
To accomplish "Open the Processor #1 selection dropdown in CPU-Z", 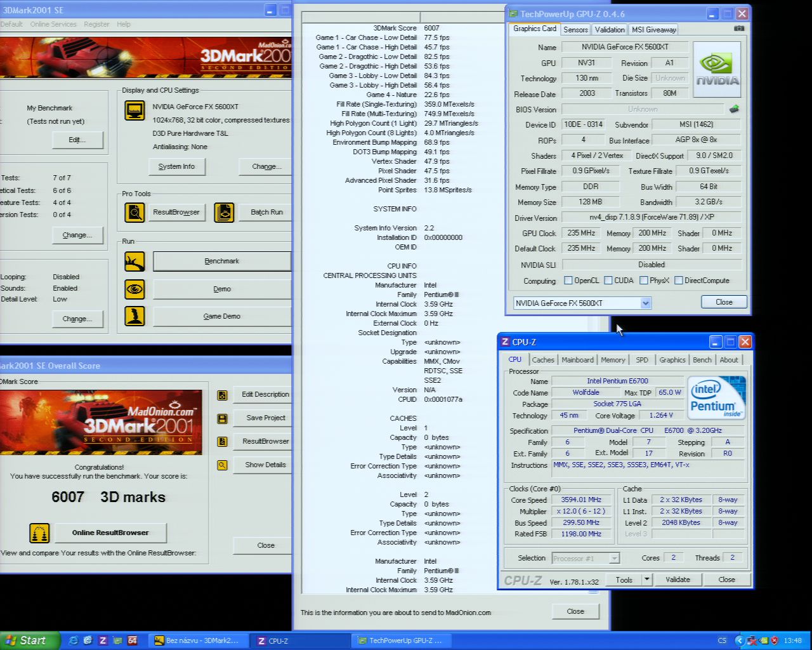I will pyautogui.click(x=614, y=559).
